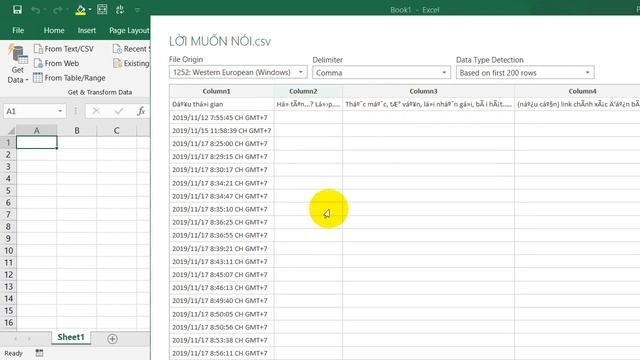Switch to the Page Layout ribbon tab
This screenshot has width=640, height=360.
point(129,30)
